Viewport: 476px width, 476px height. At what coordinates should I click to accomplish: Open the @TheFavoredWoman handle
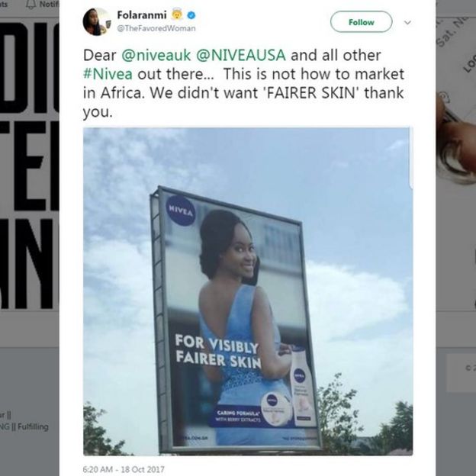coord(156,28)
